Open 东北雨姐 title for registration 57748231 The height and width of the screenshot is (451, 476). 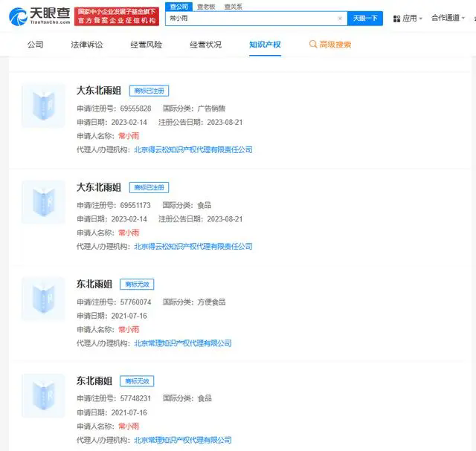tap(94, 381)
